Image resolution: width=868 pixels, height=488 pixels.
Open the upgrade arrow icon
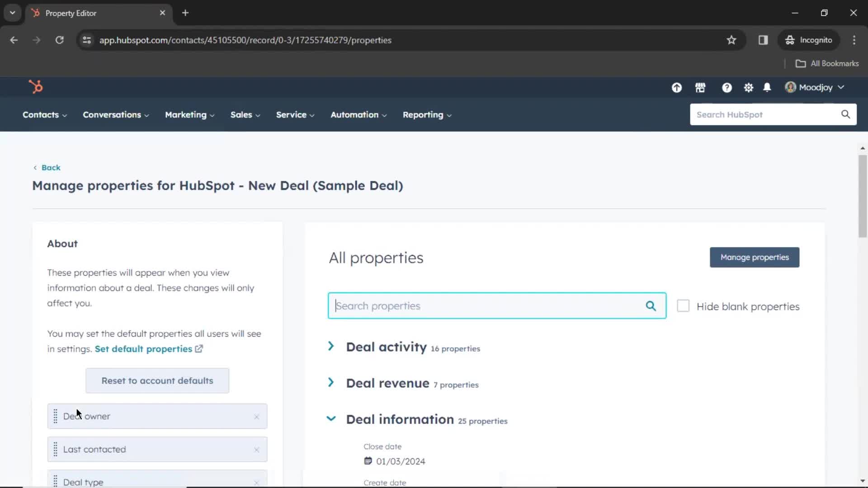click(677, 88)
